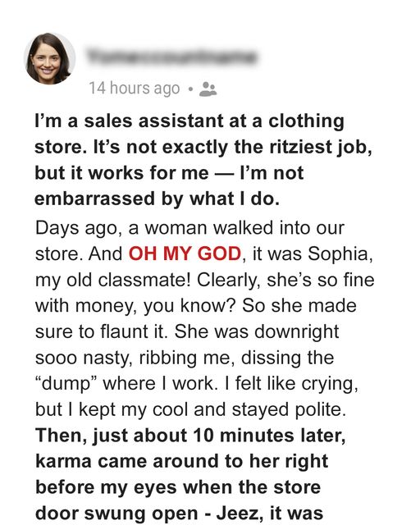The width and height of the screenshot is (420, 525).
Task: Open the '14 hours ago' timestamp
Action: click(135, 89)
